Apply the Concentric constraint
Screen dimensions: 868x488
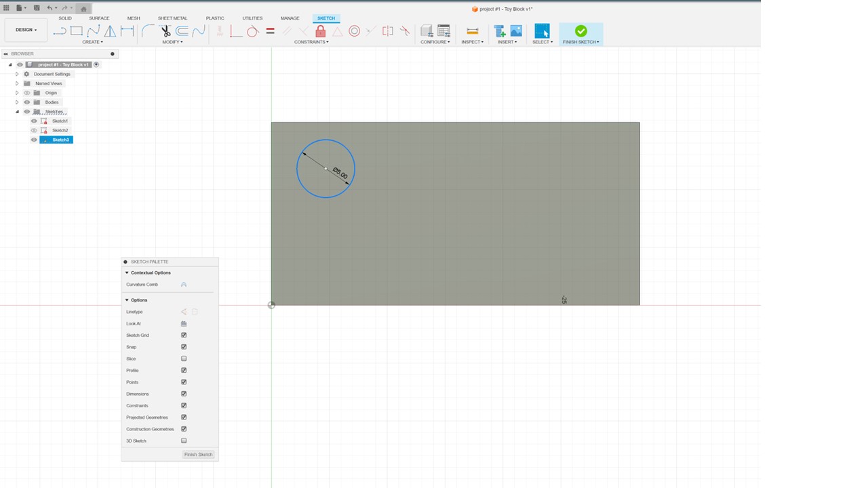[x=354, y=31]
